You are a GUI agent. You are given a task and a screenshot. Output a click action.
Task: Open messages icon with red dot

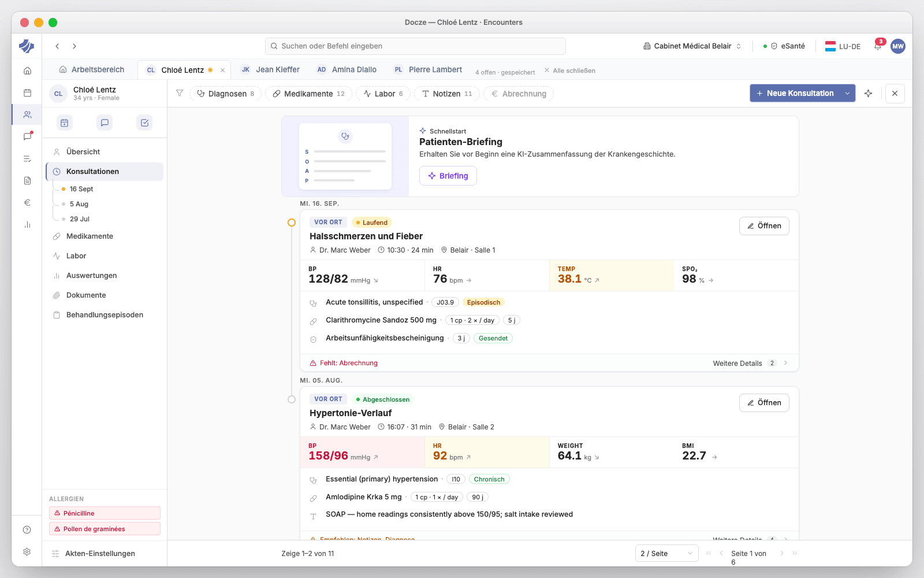tap(27, 136)
